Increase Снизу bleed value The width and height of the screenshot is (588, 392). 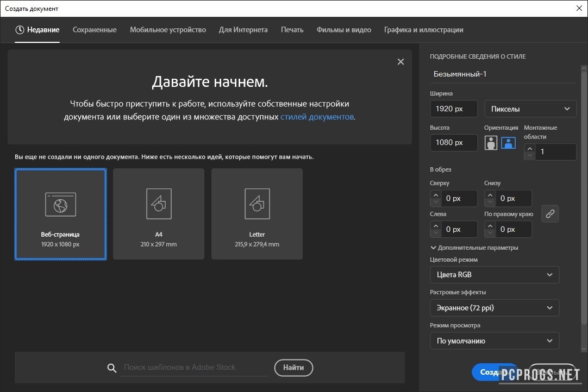pyautogui.click(x=490, y=195)
